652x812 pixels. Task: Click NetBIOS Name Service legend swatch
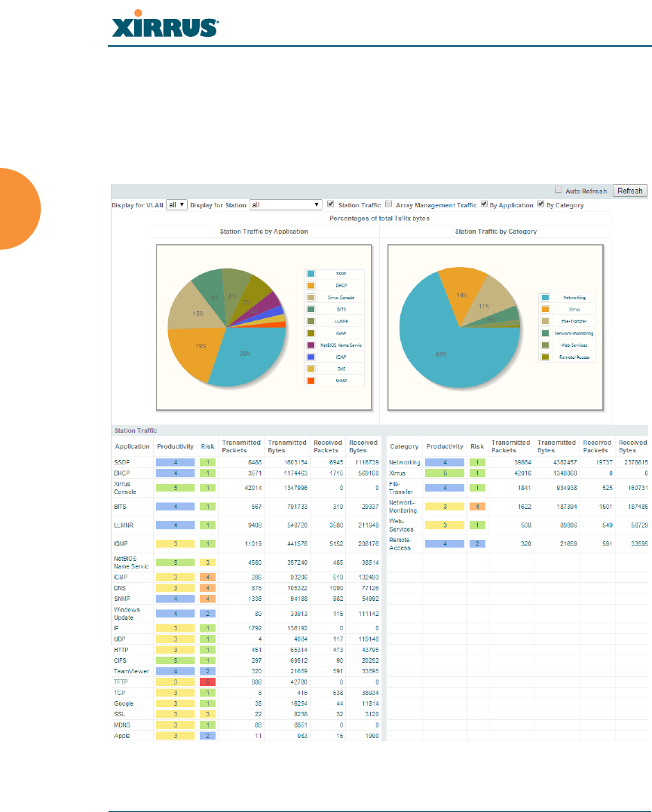coord(311,345)
